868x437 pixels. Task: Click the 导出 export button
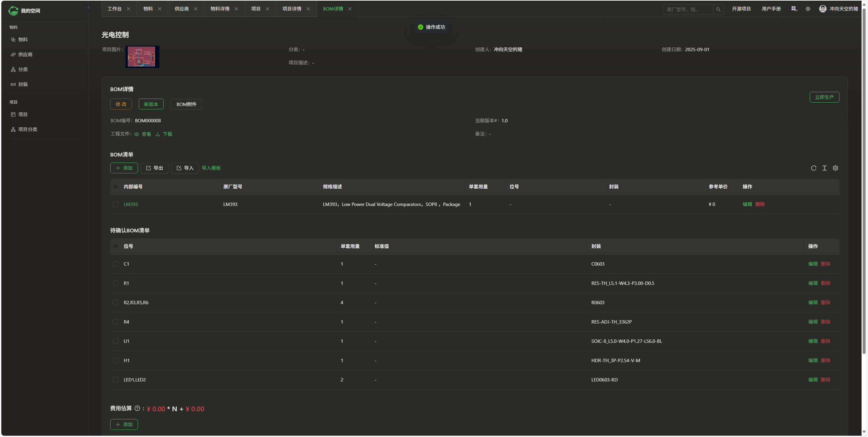tap(155, 168)
